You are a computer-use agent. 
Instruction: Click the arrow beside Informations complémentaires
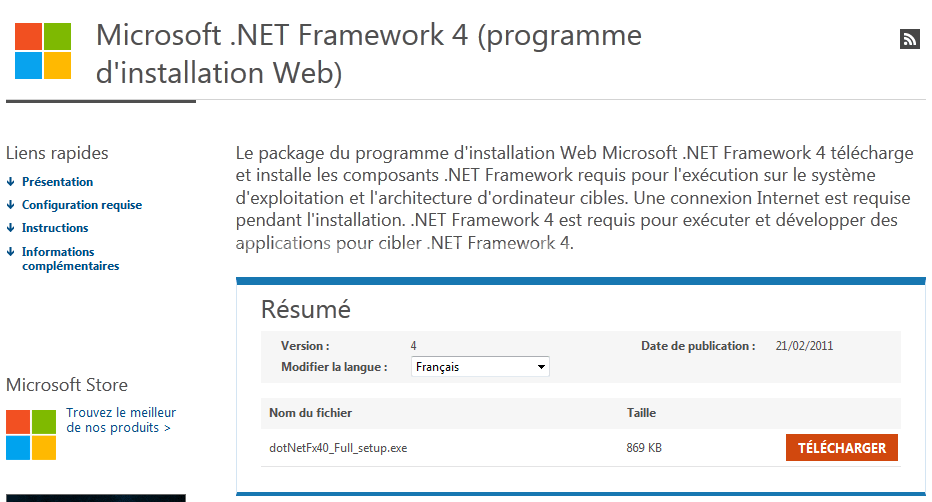11,251
